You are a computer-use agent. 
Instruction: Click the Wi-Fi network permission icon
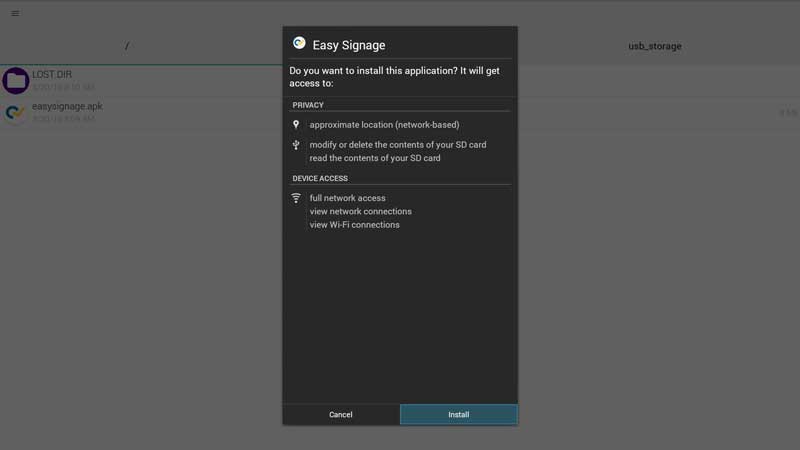[x=296, y=198]
